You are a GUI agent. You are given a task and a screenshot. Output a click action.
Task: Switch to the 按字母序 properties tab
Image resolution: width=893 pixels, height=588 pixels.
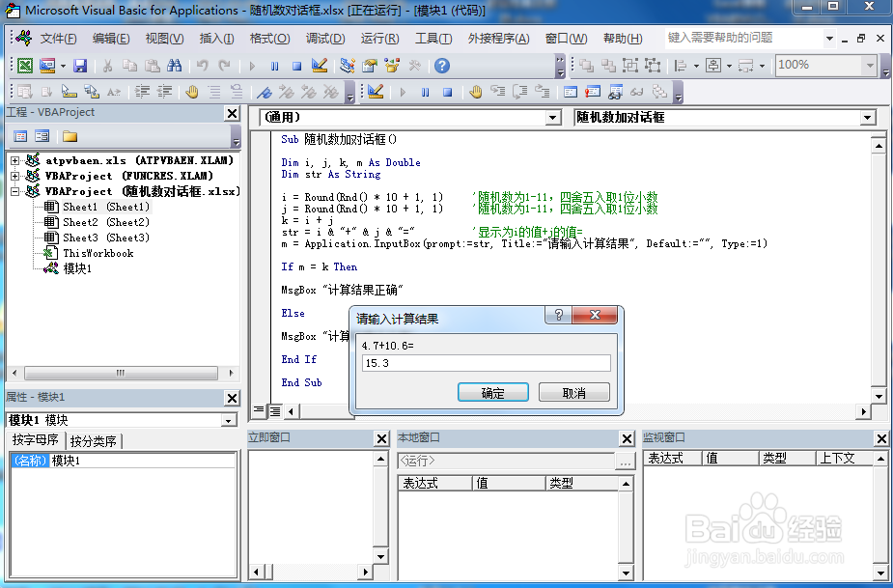pyautogui.click(x=36, y=440)
